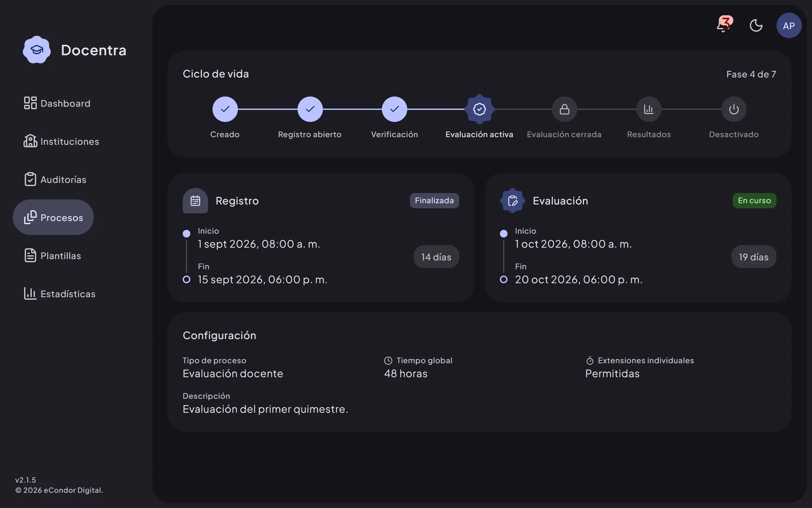
Task: Select Procesos in the sidebar
Action: click(x=53, y=217)
